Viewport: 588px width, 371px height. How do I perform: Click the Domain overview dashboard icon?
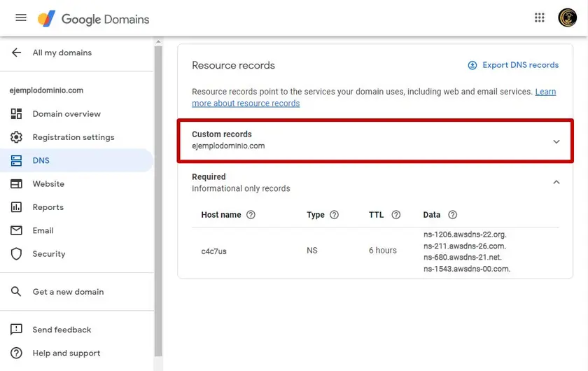point(16,113)
